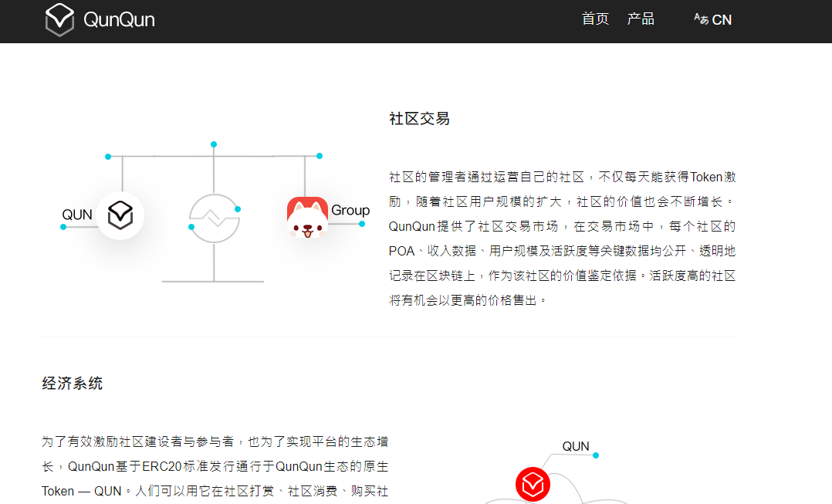Image resolution: width=832 pixels, height=504 pixels.
Task: Click the QunQun cube logo in header
Action: [x=59, y=19]
